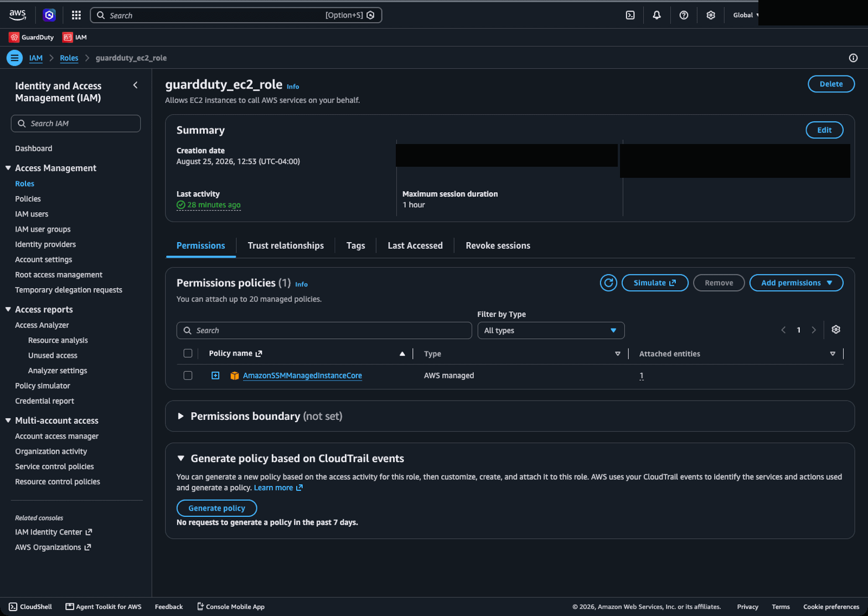868x616 pixels.
Task: Open the page info panel icon
Action: [853, 58]
